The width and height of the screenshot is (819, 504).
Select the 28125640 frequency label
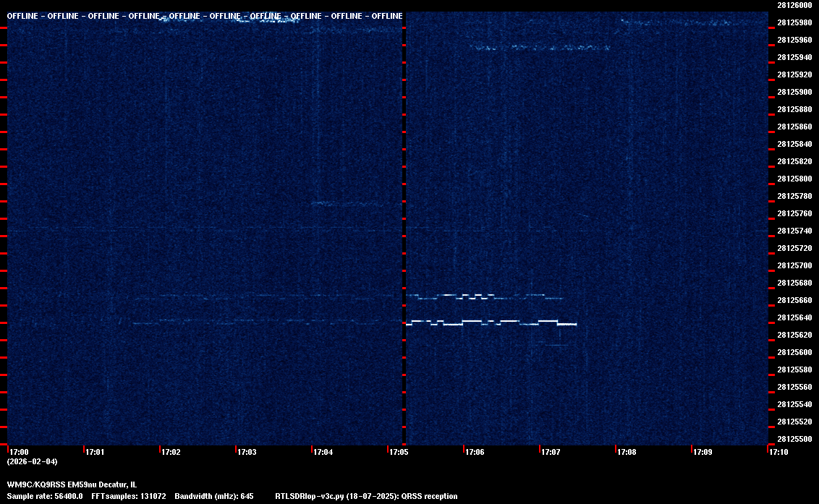[x=794, y=317]
